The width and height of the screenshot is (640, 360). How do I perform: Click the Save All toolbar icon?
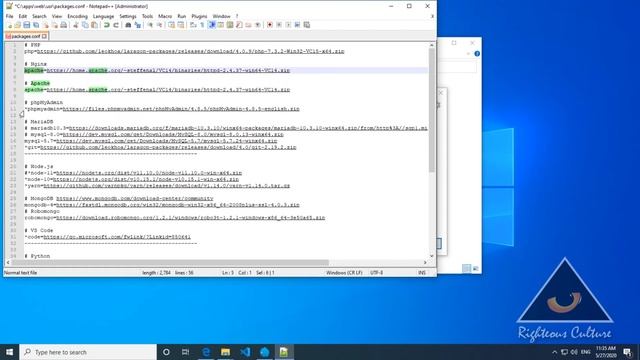coord(36,25)
